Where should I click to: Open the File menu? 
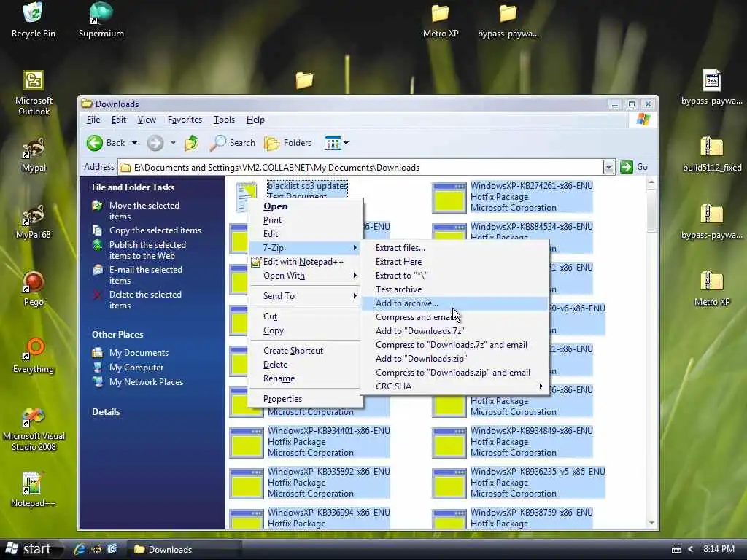click(x=93, y=120)
